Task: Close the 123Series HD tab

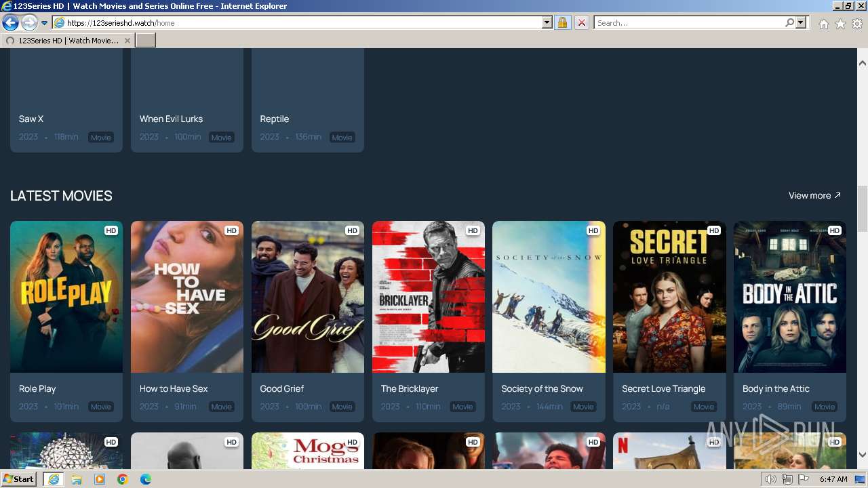Action: pos(127,41)
